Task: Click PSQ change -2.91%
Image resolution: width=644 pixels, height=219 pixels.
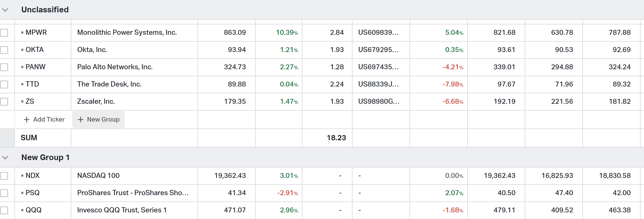Action: point(287,193)
